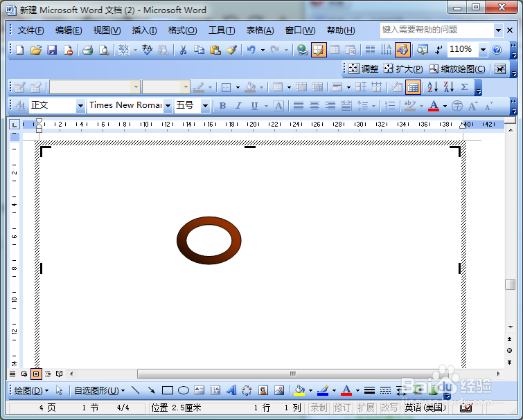Image resolution: width=523 pixels, height=420 pixels.
Task: Open Microsoft Word Help question mark icon
Action: pos(497,50)
